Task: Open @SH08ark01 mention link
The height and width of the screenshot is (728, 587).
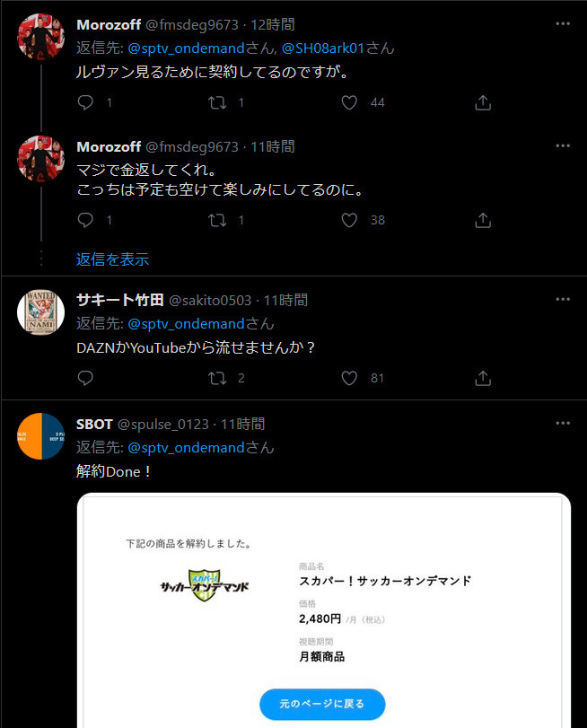Action: (323, 48)
